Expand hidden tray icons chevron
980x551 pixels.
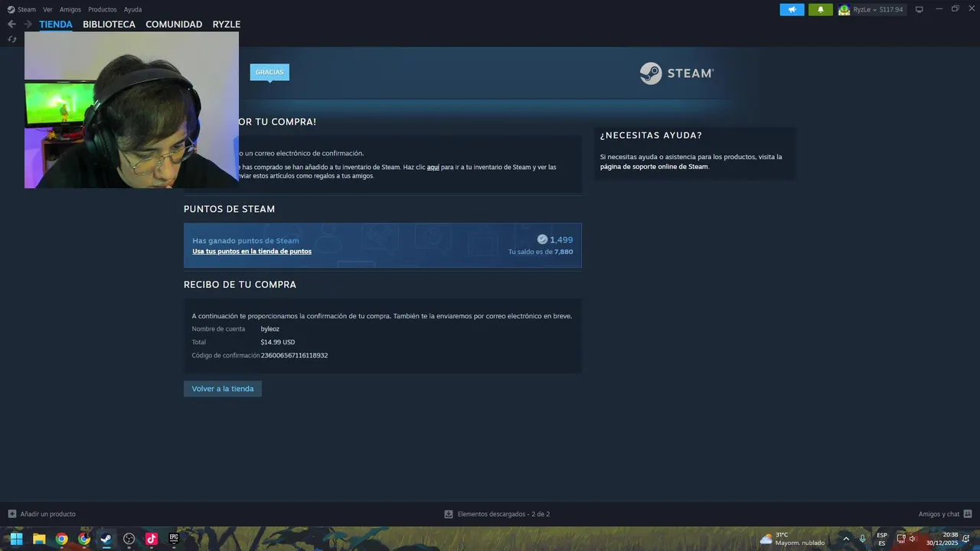(846, 539)
